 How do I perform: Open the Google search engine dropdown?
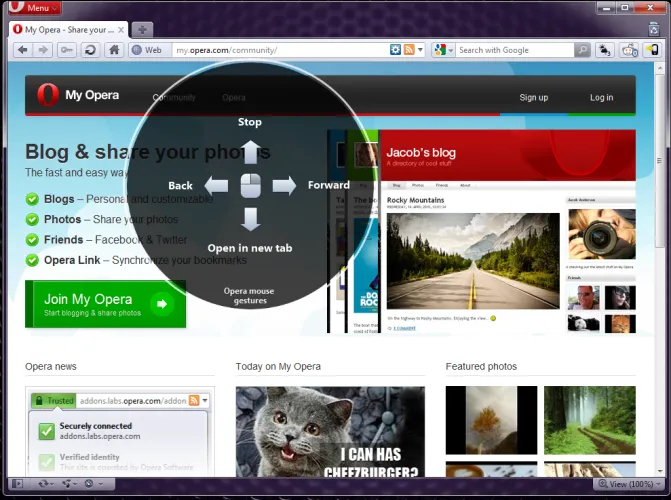443,50
